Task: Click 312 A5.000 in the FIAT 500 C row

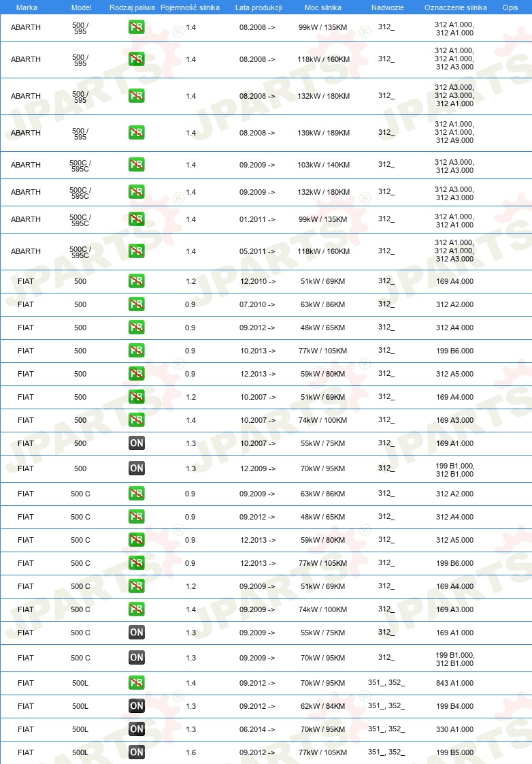Action: click(454, 540)
